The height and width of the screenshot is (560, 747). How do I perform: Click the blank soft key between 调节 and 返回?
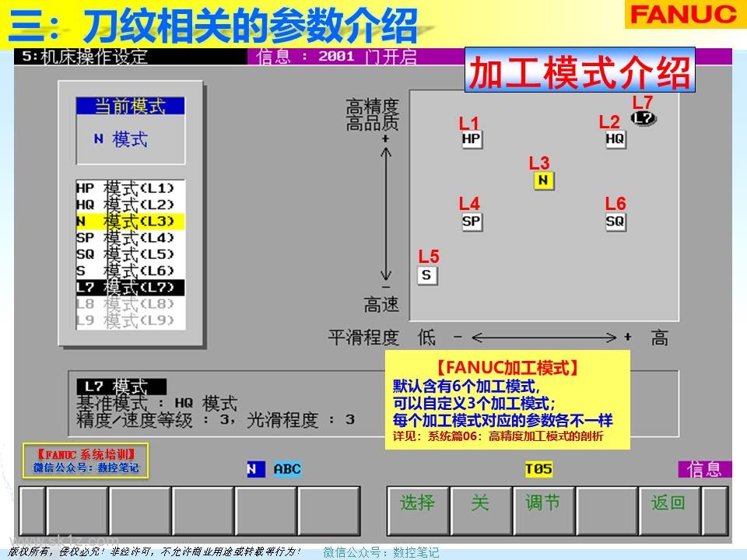coord(606,510)
